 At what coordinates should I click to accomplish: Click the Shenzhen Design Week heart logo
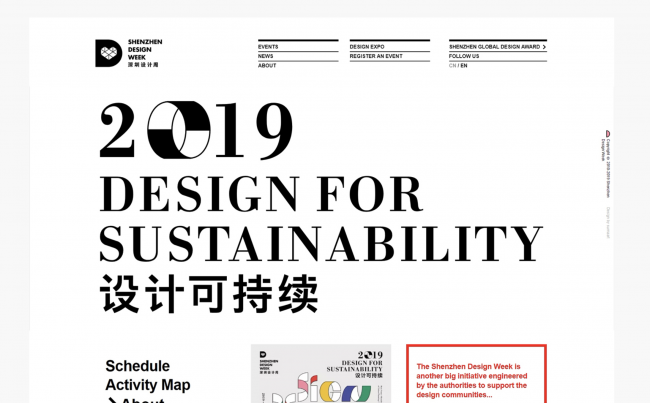pos(109,53)
